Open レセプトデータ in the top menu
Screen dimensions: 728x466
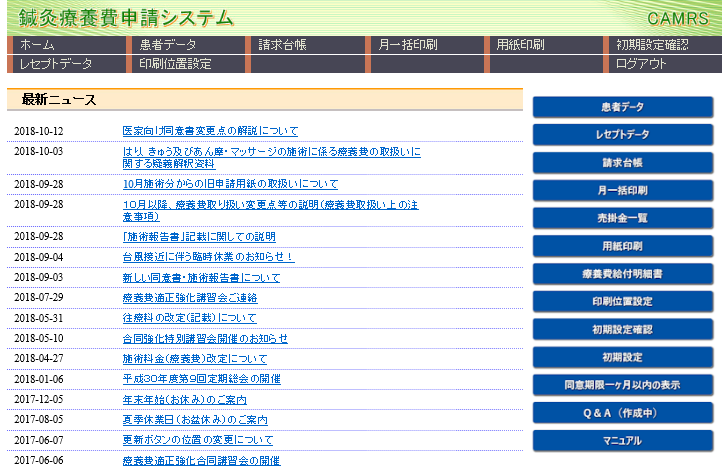coord(56,64)
